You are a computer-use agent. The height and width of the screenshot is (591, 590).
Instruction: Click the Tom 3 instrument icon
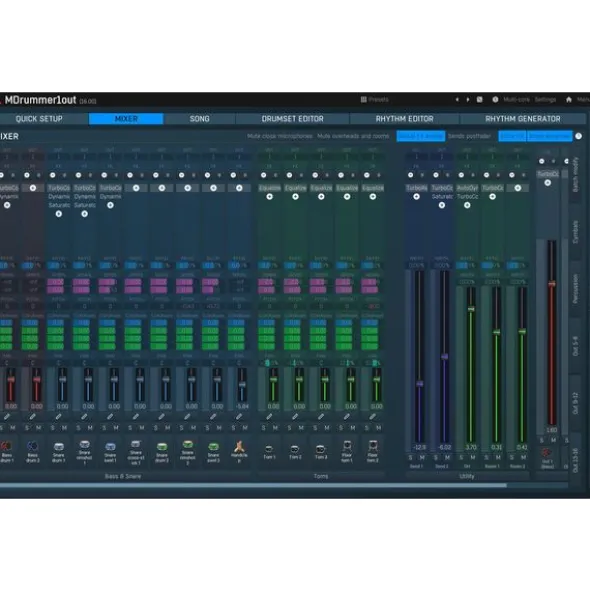click(x=320, y=449)
